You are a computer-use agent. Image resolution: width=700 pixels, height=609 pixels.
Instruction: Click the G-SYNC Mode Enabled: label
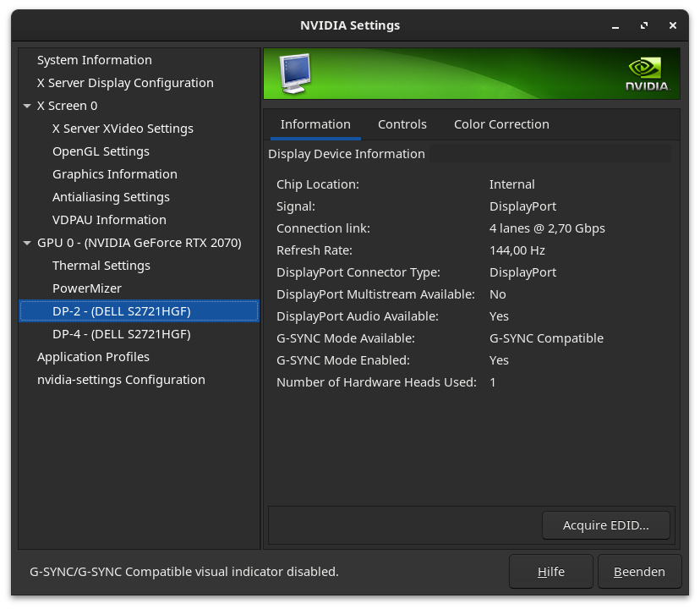[x=343, y=360]
